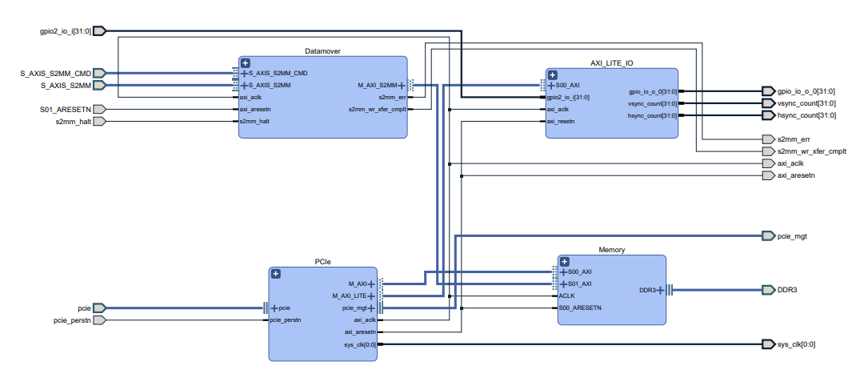Image resolution: width=868 pixels, height=378 pixels.
Task: Select the gpio_io_o_0[31:0] output port icon
Action: pos(768,91)
